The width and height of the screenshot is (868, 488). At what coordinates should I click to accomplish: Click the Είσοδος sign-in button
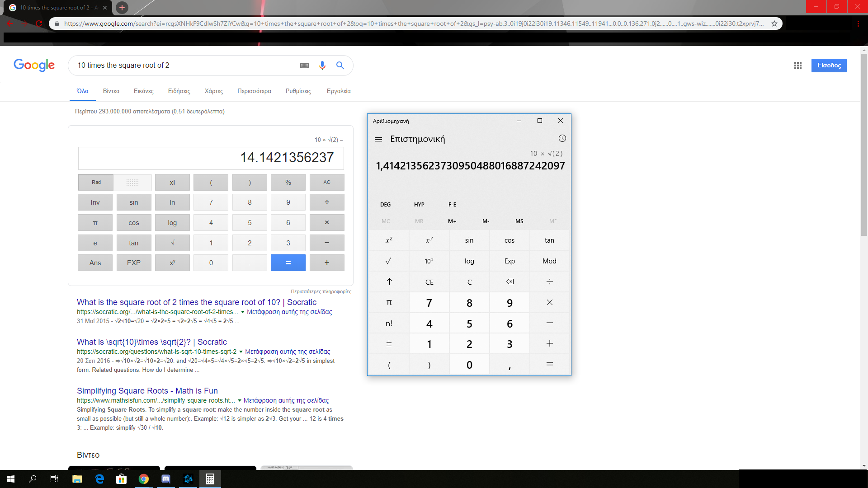coord(829,66)
